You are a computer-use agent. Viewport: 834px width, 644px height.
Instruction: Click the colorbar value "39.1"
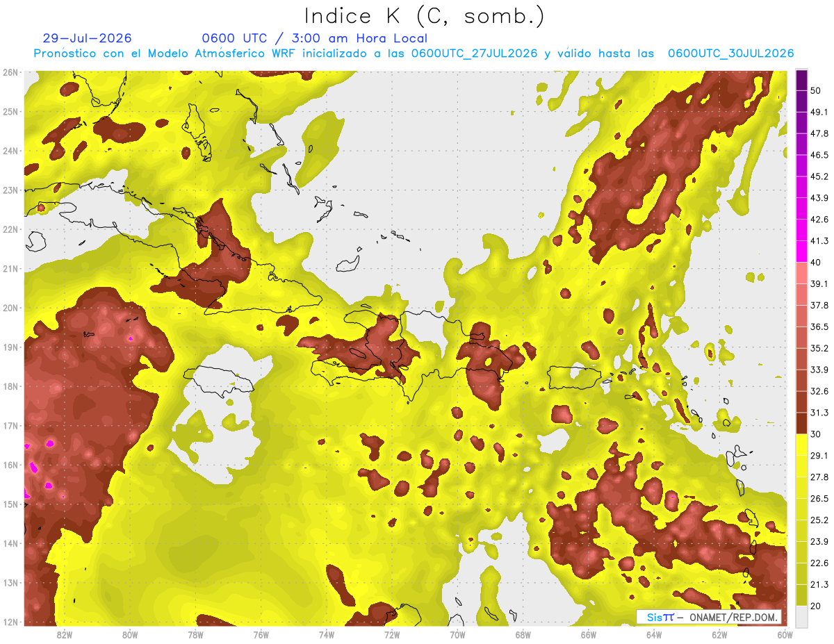click(819, 284)
